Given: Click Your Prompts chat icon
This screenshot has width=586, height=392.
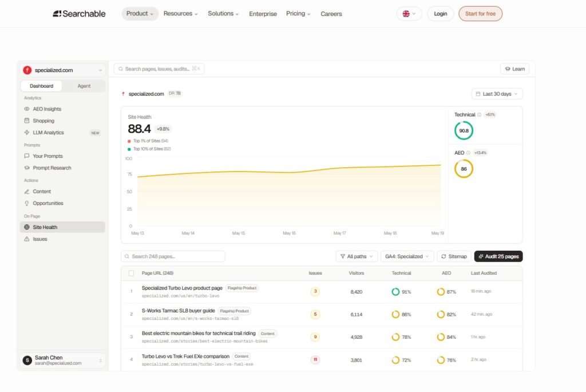Looking at the screenshot, I should click(x=27, y=156).
